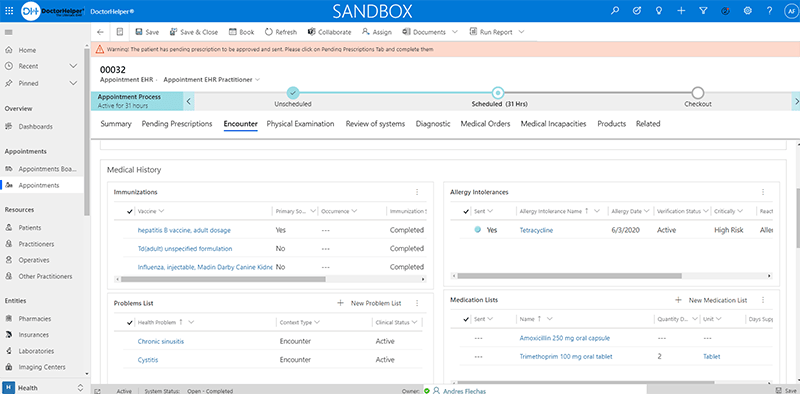Open the task flow target icon
800x394 pixels.
[x=637, y=11]
